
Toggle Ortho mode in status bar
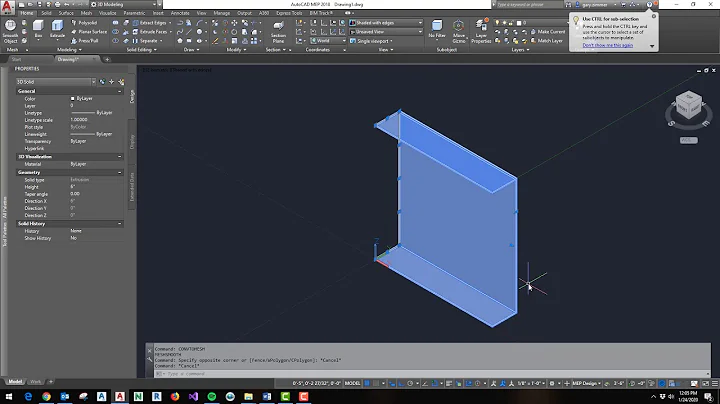click(401, 383)
